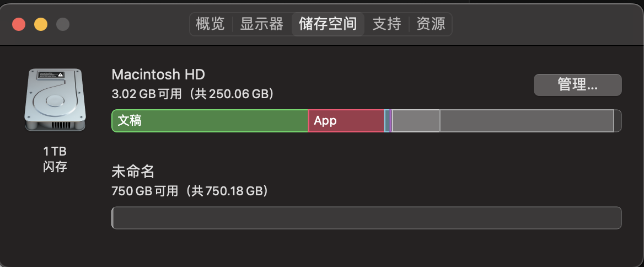Switch to the 概览 tab

coord(211,24)
